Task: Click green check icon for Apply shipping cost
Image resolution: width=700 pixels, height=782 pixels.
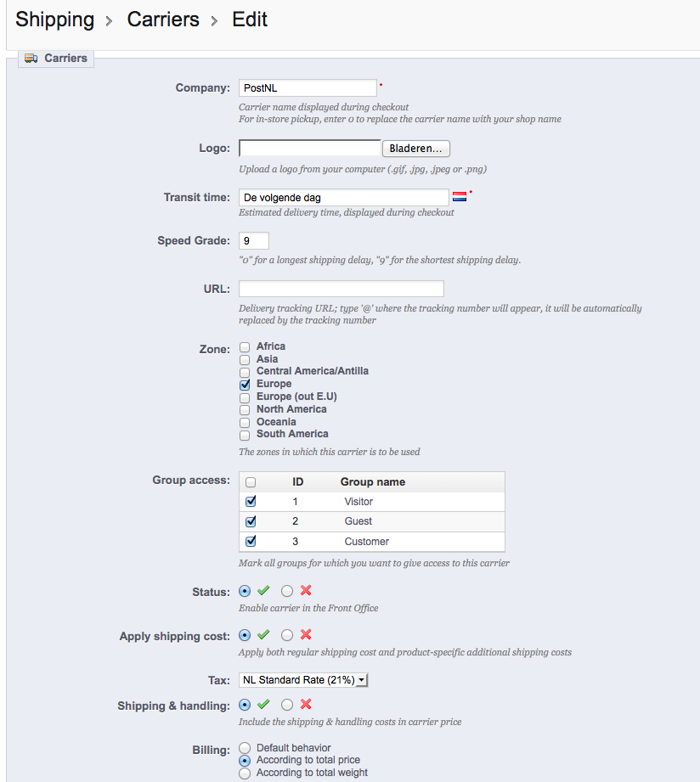Action: coord(263,635)
